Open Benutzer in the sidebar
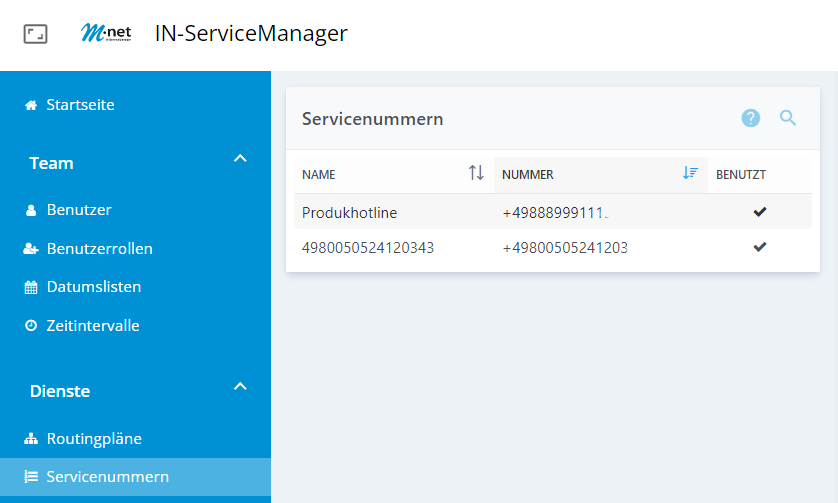Image resolution: width=838 pixels, height=503 pixels. 79,210
